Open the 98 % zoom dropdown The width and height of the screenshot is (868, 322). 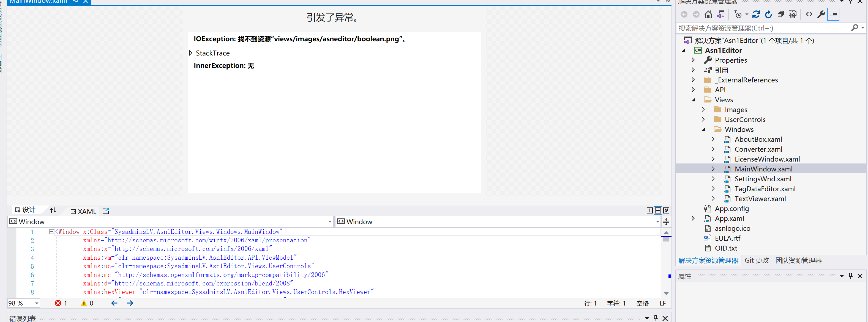tap(36, 303)
